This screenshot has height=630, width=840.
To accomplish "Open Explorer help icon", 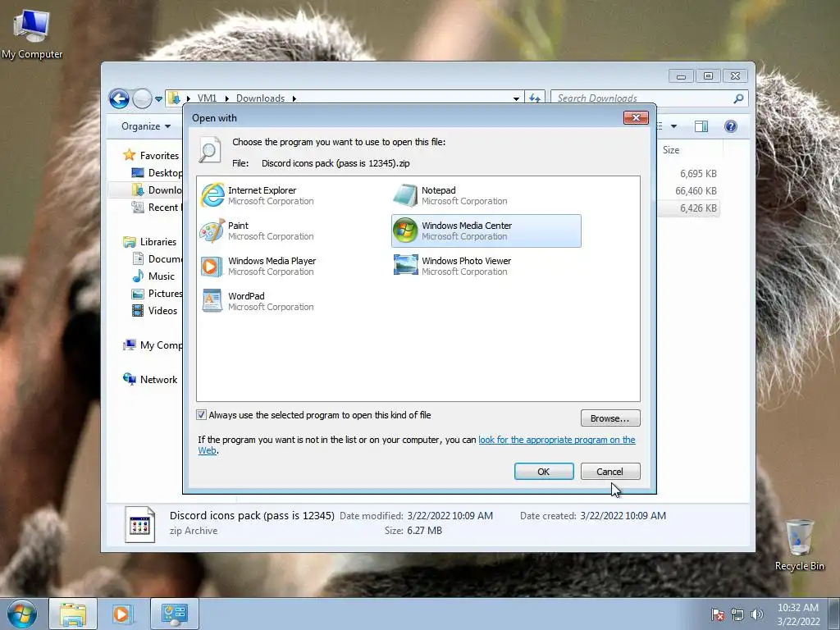I will pyautogui.click(x=731, y=126).
